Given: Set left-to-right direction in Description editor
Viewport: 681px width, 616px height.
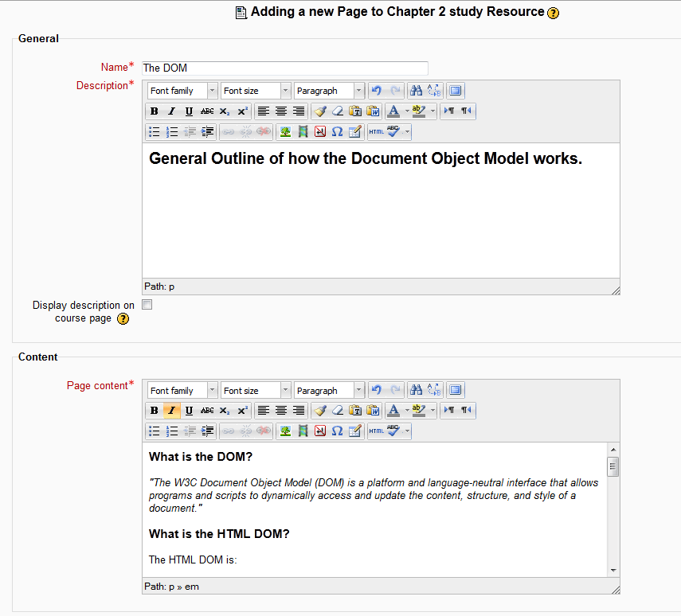Looking at the screenshot, I should point(449,111).
